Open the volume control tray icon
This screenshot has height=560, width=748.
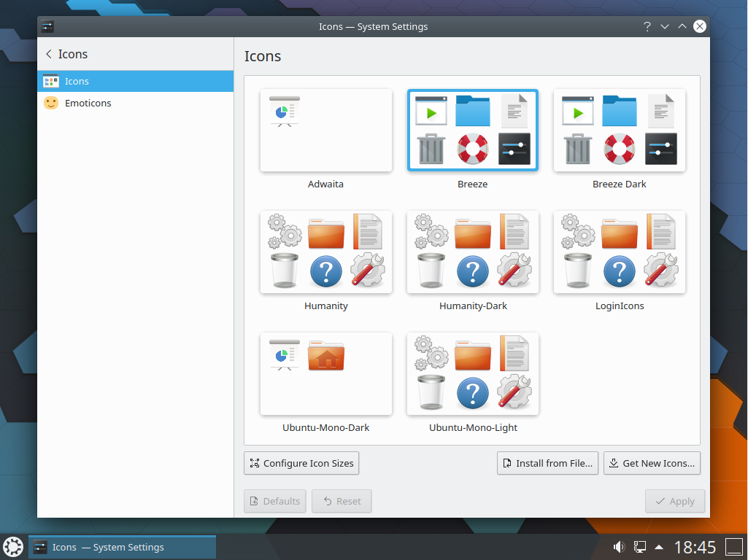click(620, 547)
